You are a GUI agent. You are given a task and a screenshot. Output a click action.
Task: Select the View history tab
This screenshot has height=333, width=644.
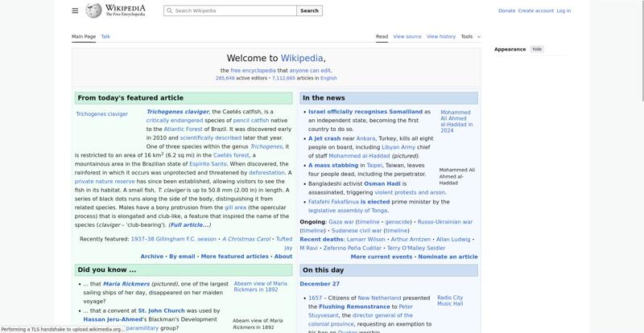pos(440,36)
